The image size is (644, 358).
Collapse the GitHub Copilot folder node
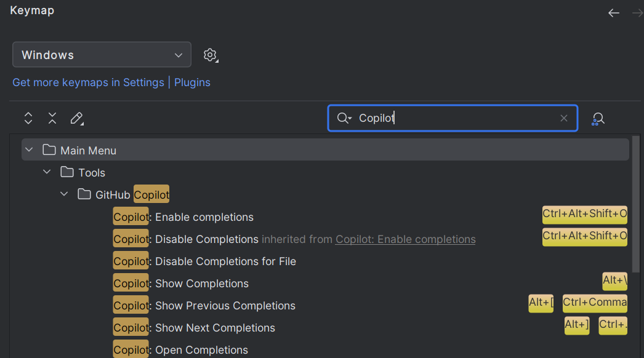click(64, 194)
